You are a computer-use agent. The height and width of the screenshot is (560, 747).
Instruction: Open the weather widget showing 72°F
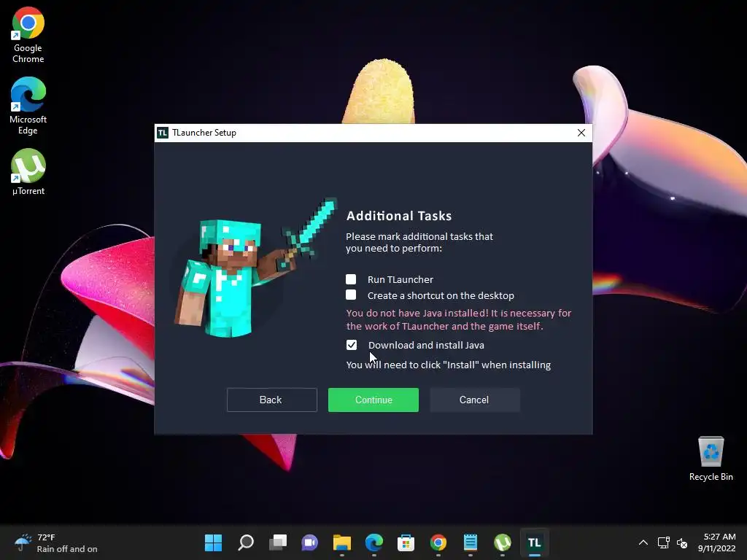click(x=55, y=542)
